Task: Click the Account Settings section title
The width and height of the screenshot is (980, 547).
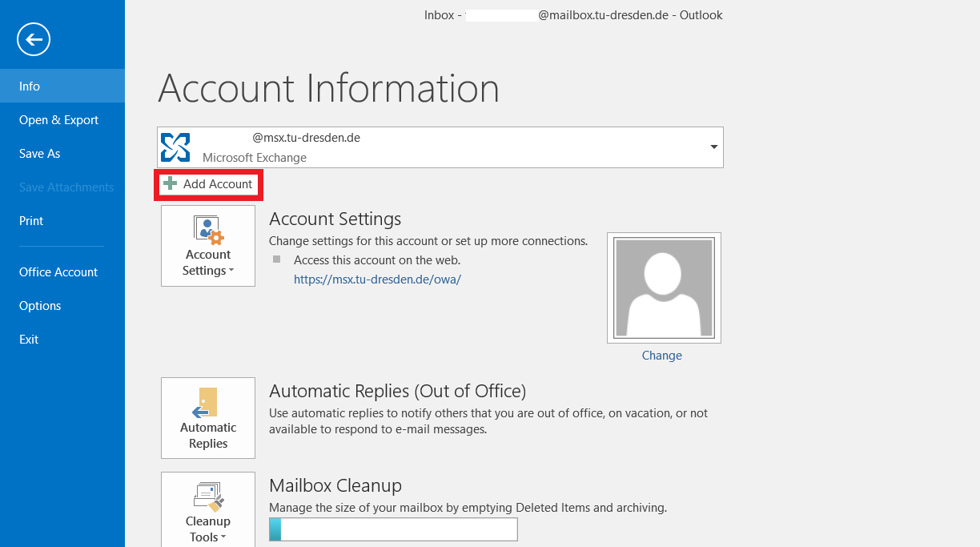Action: click(335, 219)
